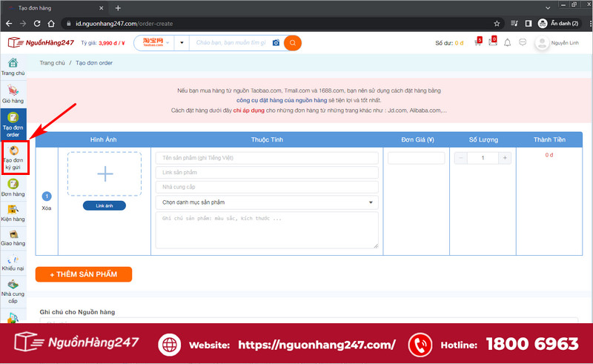Screen dimensions: 593x364
Task: Click Xóa to remove product row
Action: point(47,208)
